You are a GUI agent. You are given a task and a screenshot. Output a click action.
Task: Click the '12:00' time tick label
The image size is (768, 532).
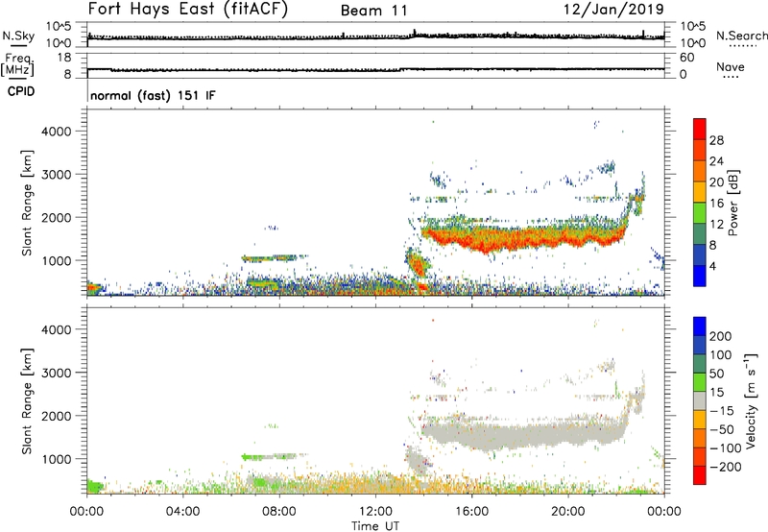(x=375, y=512)
